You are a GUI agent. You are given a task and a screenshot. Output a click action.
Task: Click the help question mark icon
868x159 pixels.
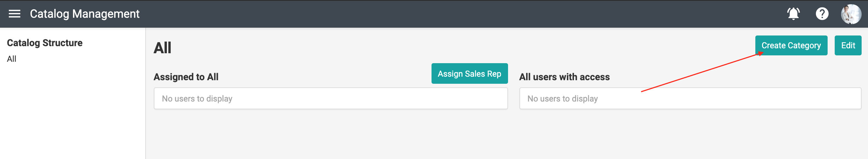(x=822, y=14)
